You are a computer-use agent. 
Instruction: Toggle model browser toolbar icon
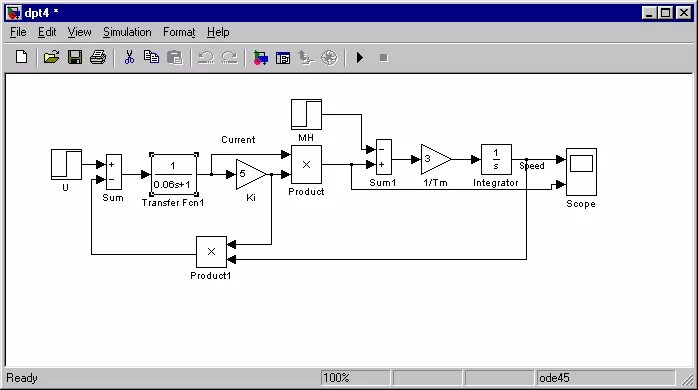click(x=283, y=58)
